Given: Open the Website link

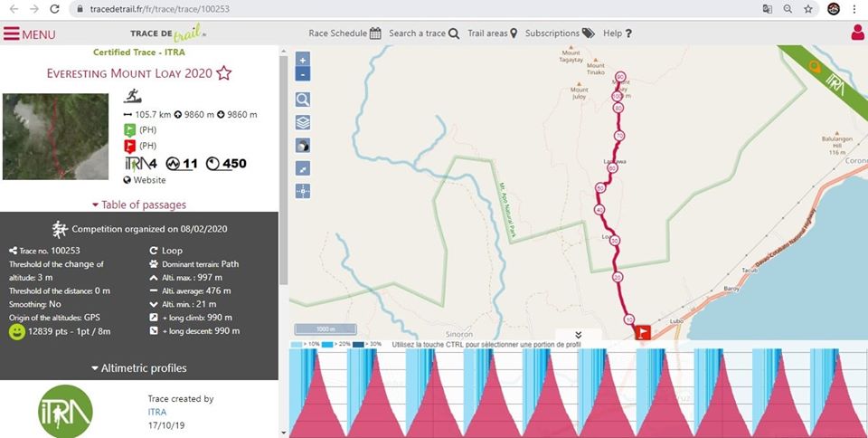Looking at the screenshot, I should point(145,180).
